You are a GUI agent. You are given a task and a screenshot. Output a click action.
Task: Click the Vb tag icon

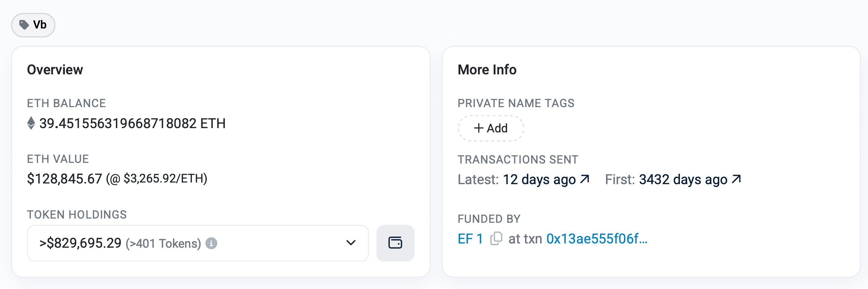pyautogui.click(x=24, y=25)
